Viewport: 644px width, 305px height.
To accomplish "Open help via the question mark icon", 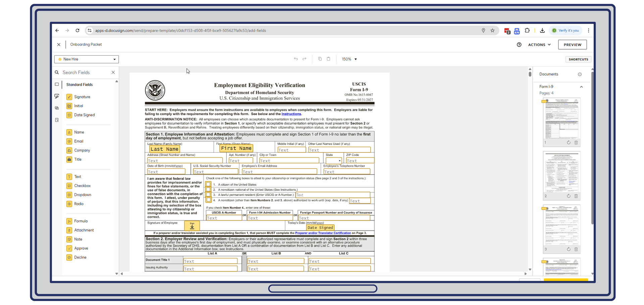I will tap(519, 44).
